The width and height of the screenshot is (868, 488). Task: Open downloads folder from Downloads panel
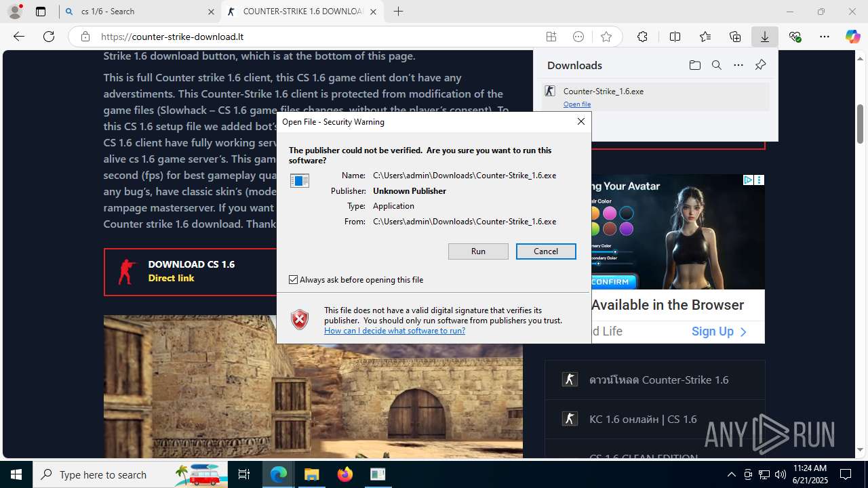[695, 65]
